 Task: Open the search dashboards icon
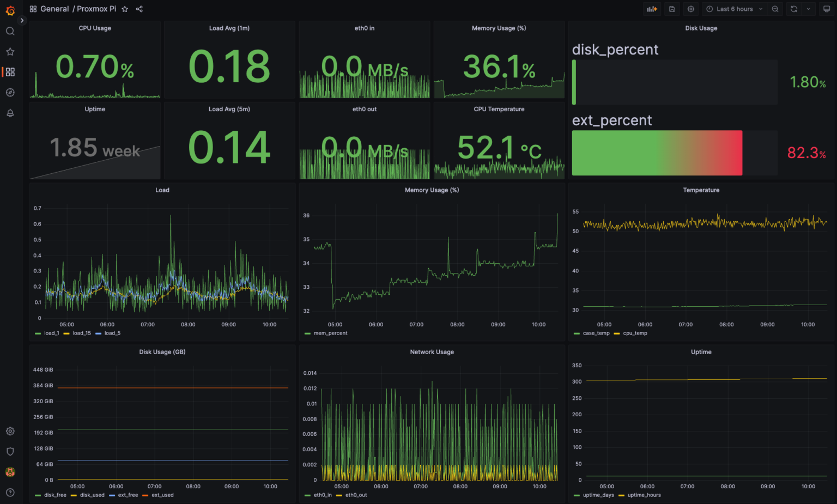click(x=10, y=31)
